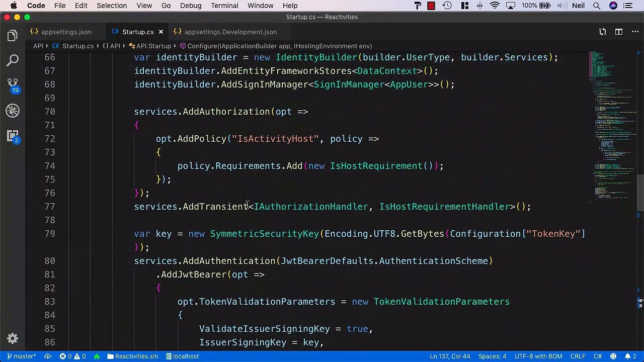Change indentation via Spaces: 4
The height and width of the screenshot is (362, 644).
pos(492,356)
